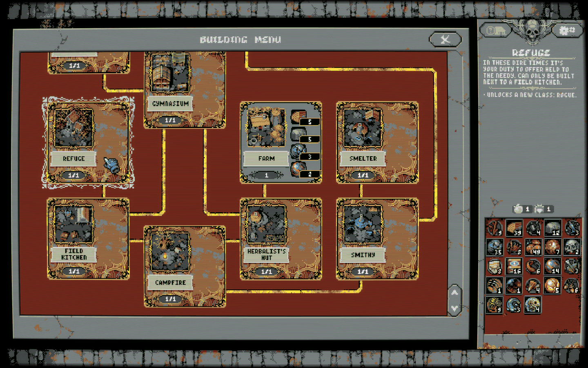Click the stone resource showing 12

(x=552, y=228)
